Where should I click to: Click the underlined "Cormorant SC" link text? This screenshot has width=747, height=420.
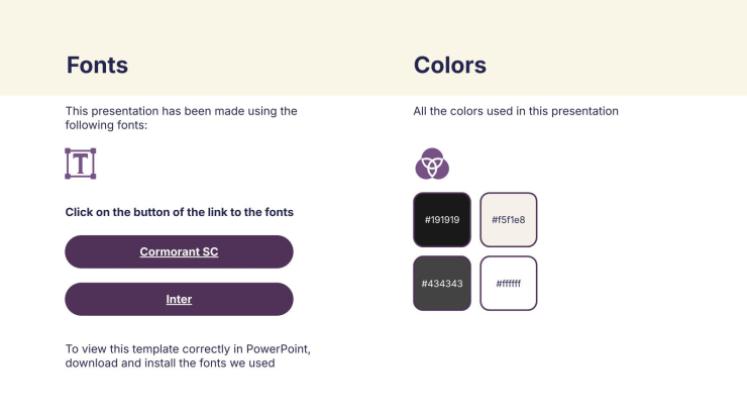tap(179, 252)
